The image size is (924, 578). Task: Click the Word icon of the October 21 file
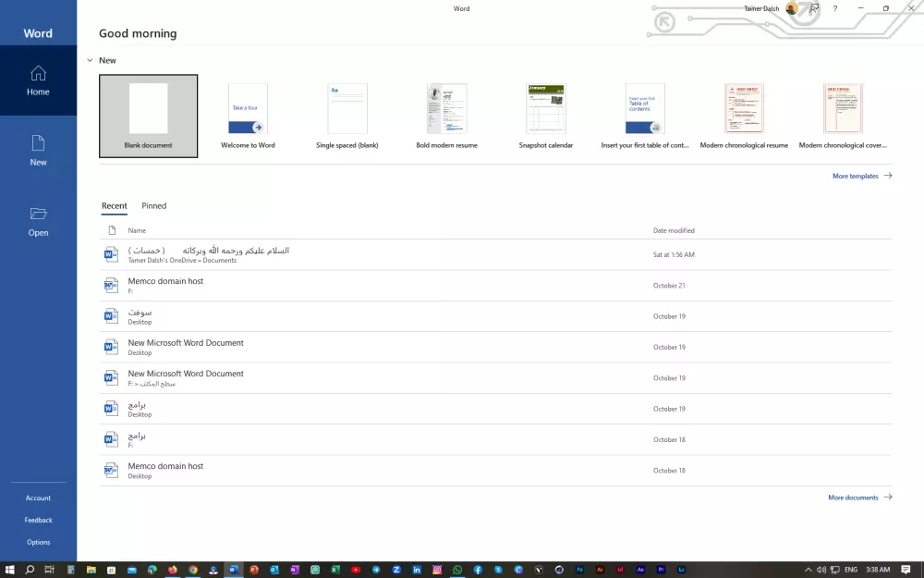pos(111,286)
